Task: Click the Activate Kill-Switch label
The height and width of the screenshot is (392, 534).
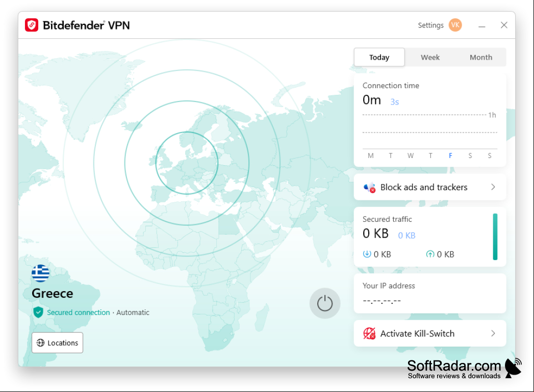Action: 417,333
